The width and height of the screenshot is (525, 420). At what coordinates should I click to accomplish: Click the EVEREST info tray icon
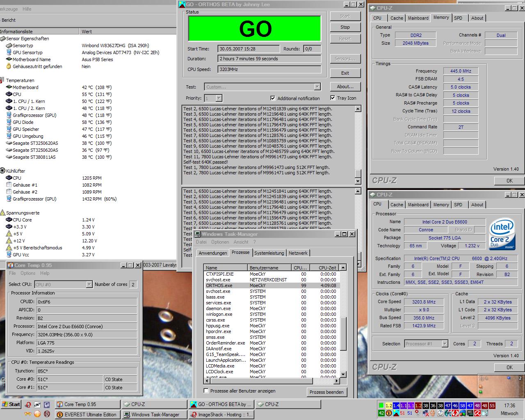click(x=388, y=413)
